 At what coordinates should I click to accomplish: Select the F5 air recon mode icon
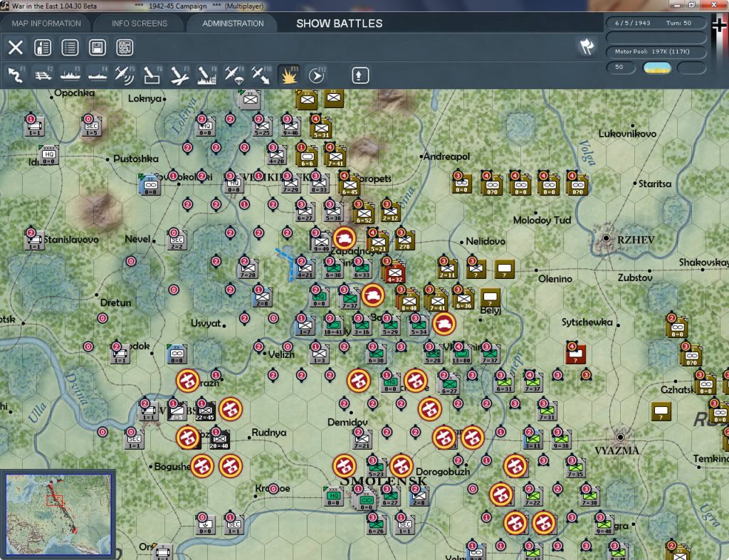pyautogui.click(x=125, y=75)
